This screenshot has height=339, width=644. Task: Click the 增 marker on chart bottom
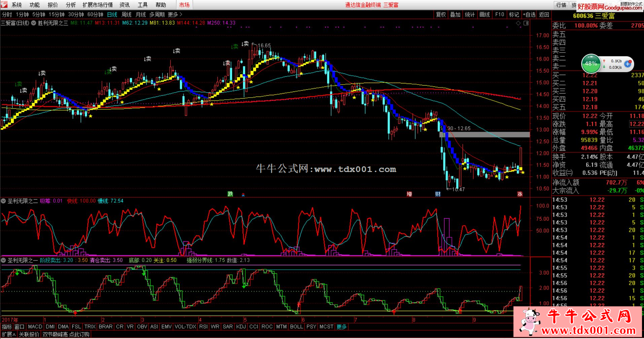click(x=409, y=194)
